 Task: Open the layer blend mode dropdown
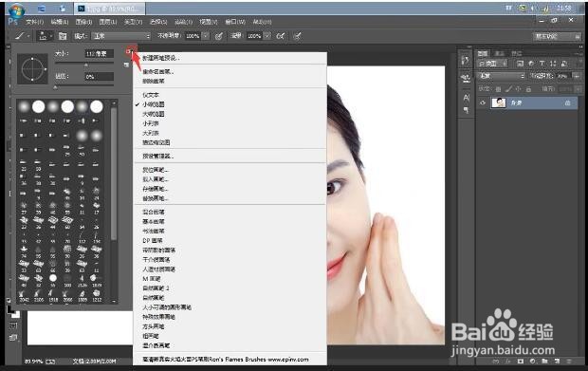(502, 76)
